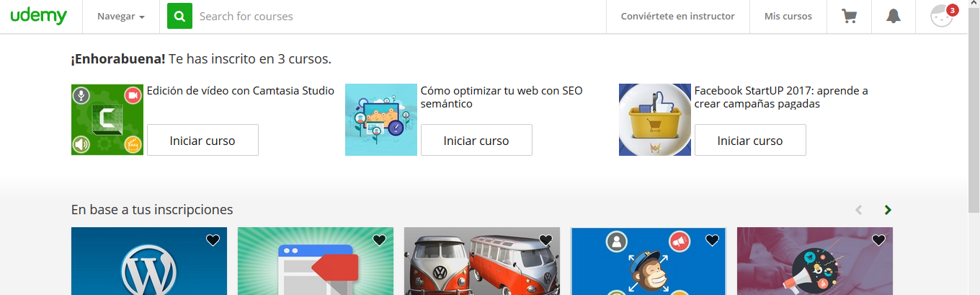This screenshot has width=980, height=295.
Task: Open the shopping cart
Action: pyautogui.click(x=849, y=17)
